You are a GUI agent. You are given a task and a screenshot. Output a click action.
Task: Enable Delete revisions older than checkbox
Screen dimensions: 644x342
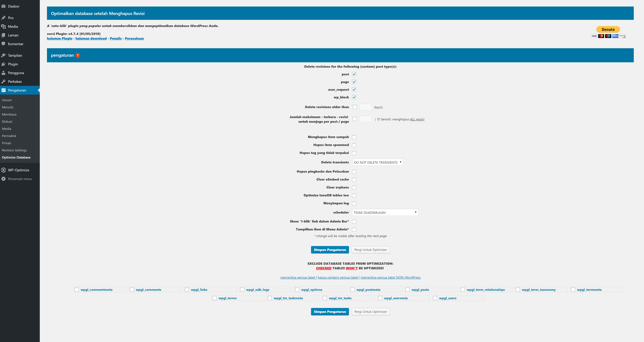tap(355, 107)
